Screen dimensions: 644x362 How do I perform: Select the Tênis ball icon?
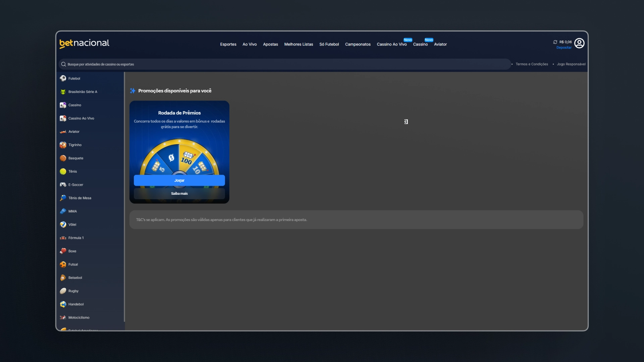tap(63, 171)
